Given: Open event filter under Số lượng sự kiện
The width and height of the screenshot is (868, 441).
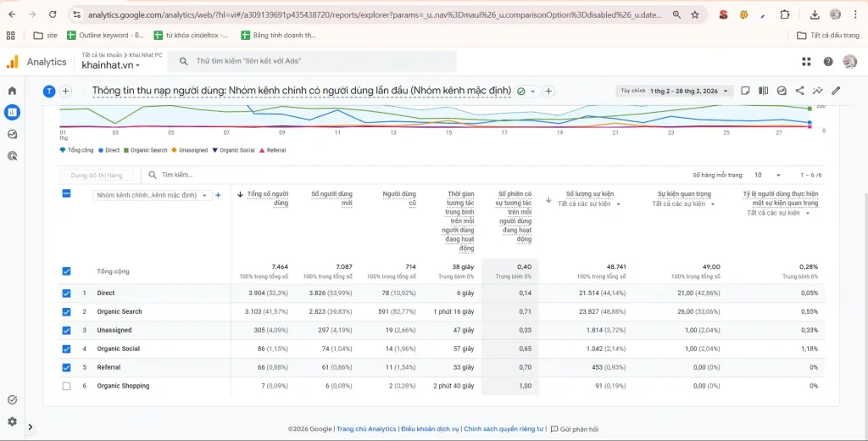Looking at the screenshot, I should (x=589, y=204).
